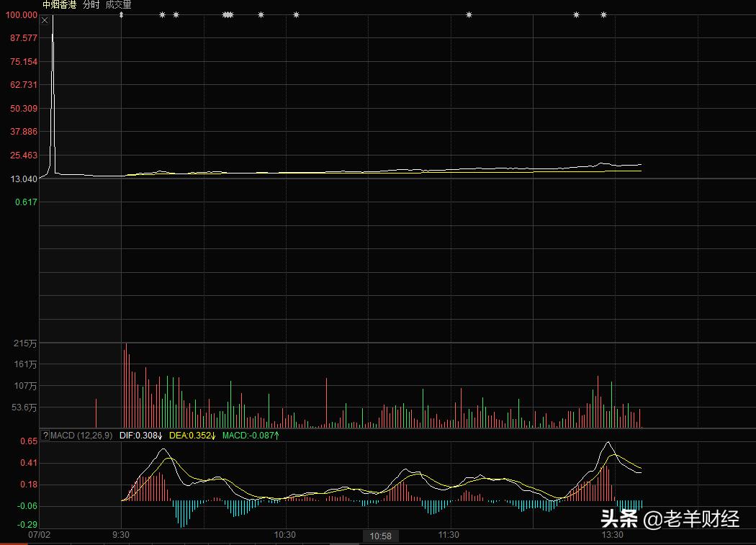Click the 215万 volume axis label
Image resolution: width=756 pixels, height=545 pixels.
[25, 343]
